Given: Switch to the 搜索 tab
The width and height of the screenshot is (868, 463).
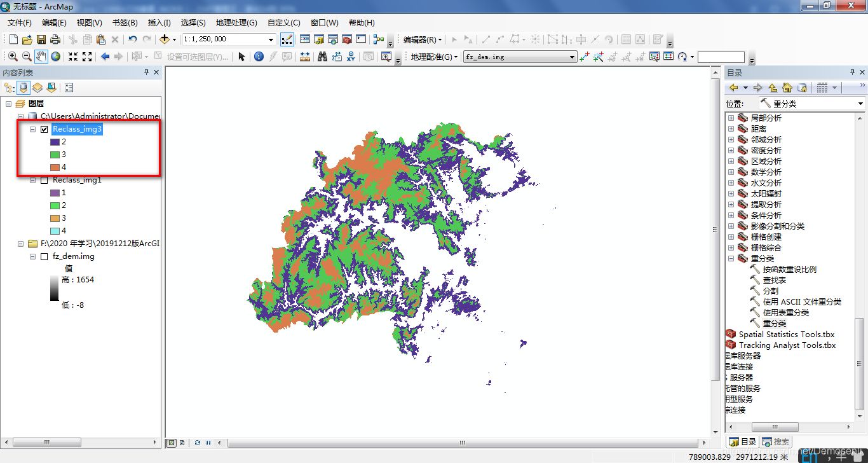Looking at the screenshot, I should [776, 441].
